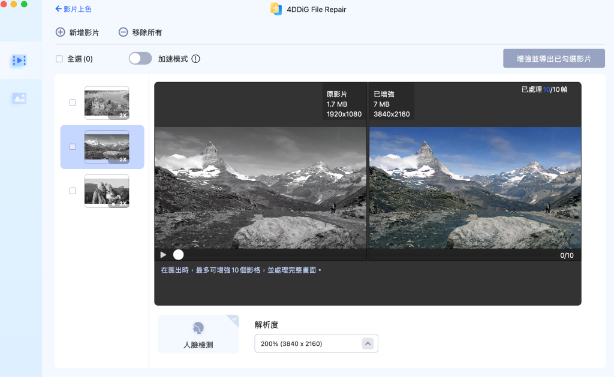Click the 原影片 info label
This screenshot has height=377, width=614.
[337, 94]
